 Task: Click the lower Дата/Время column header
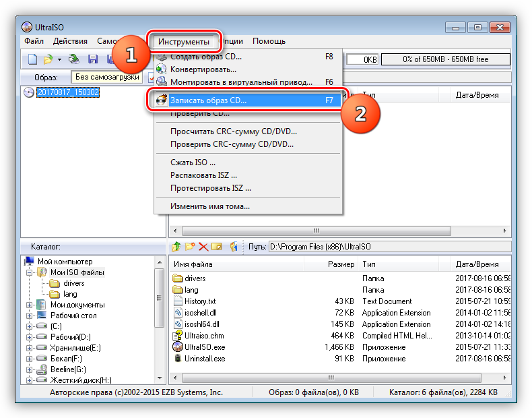point(481,264)
